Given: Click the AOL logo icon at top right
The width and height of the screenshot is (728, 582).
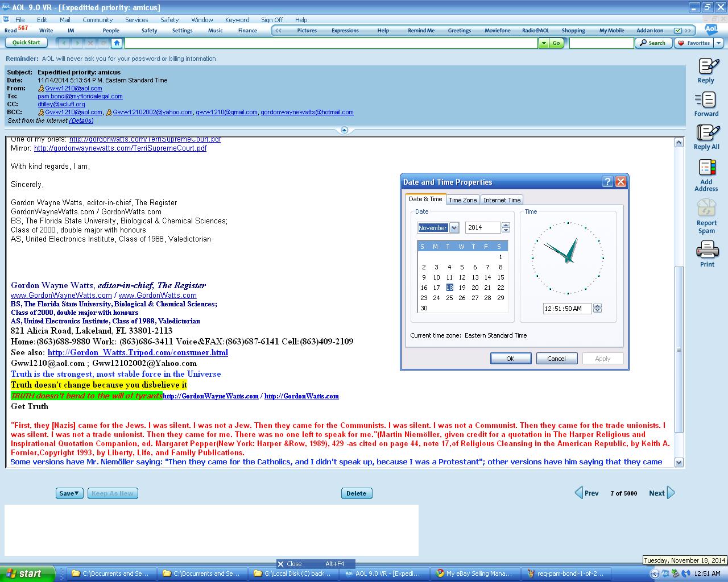Looking at the screenshot, I should pos(711,29).
